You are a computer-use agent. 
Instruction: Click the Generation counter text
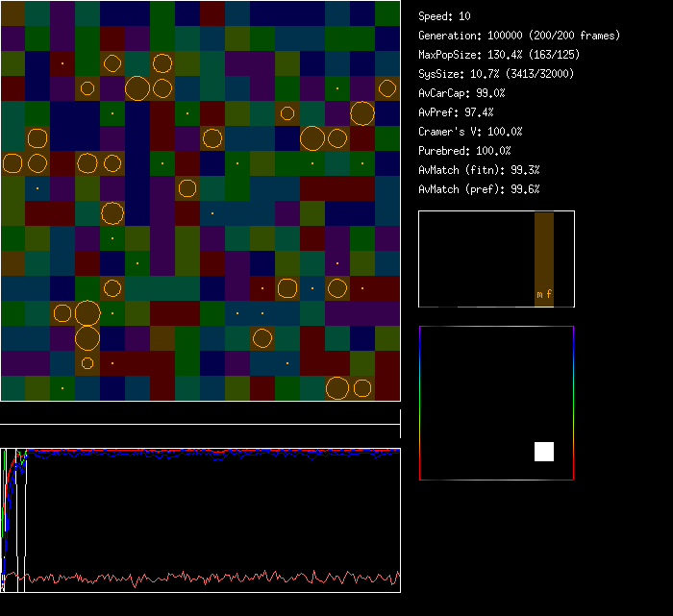click(519, 36)
